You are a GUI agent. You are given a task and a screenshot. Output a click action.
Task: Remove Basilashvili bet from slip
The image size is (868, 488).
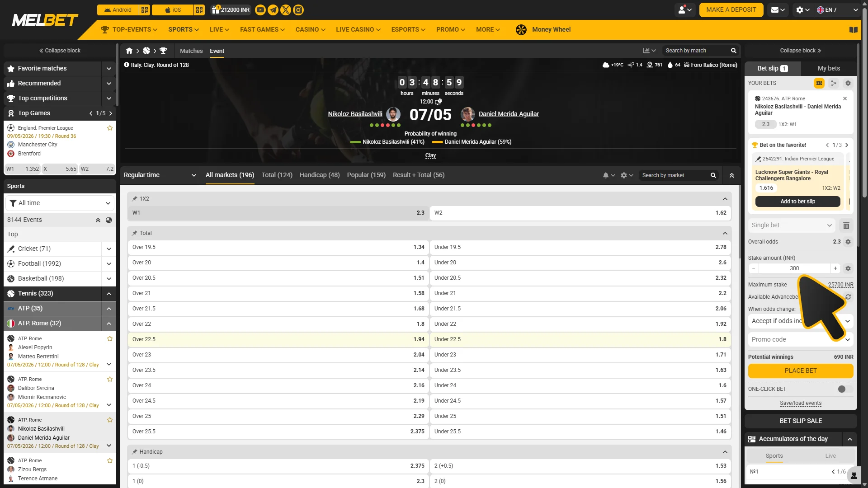click(x=845, y=99)
